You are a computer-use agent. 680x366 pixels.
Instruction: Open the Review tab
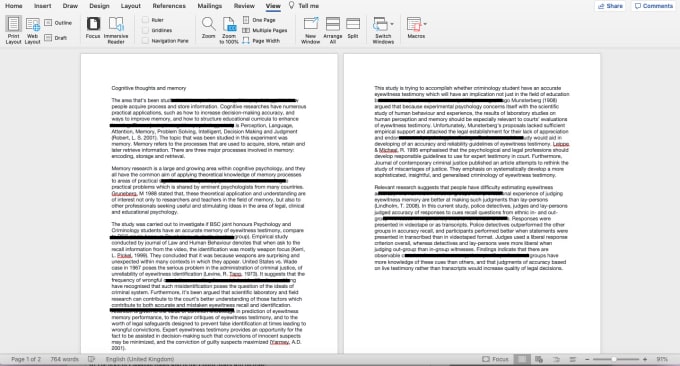(x=244, y=6)
